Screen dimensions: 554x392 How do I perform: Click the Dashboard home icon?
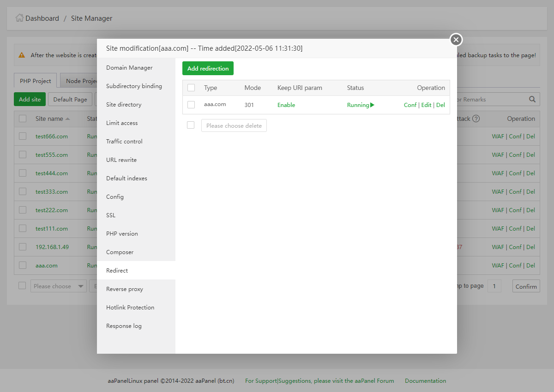[x=19, y=18]
